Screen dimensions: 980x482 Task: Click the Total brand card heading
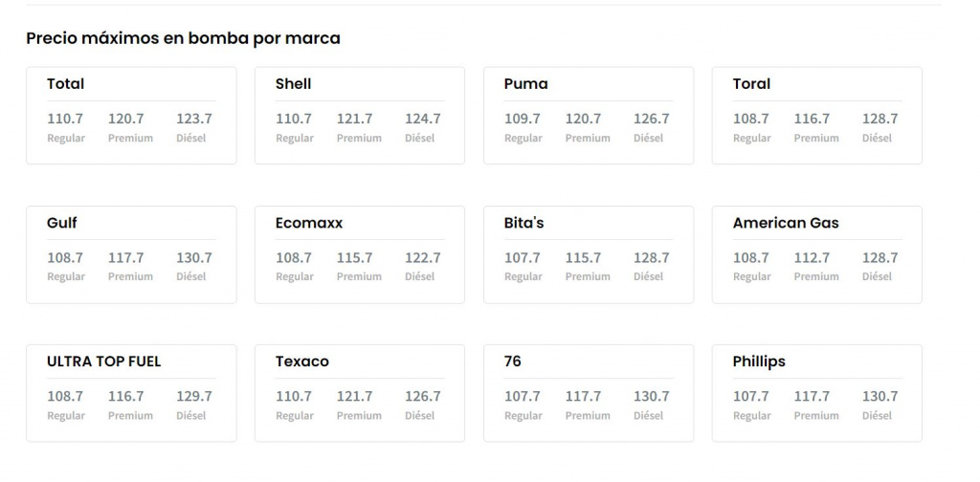(66, 84)
